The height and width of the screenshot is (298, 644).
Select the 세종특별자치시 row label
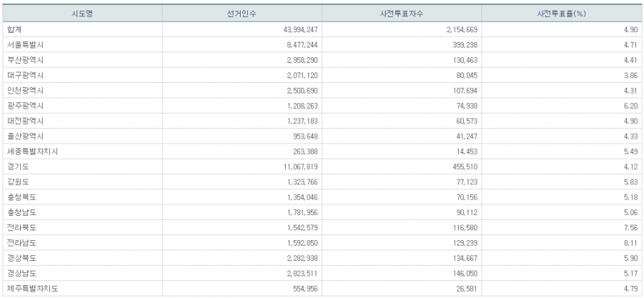[x=32, y=151]
